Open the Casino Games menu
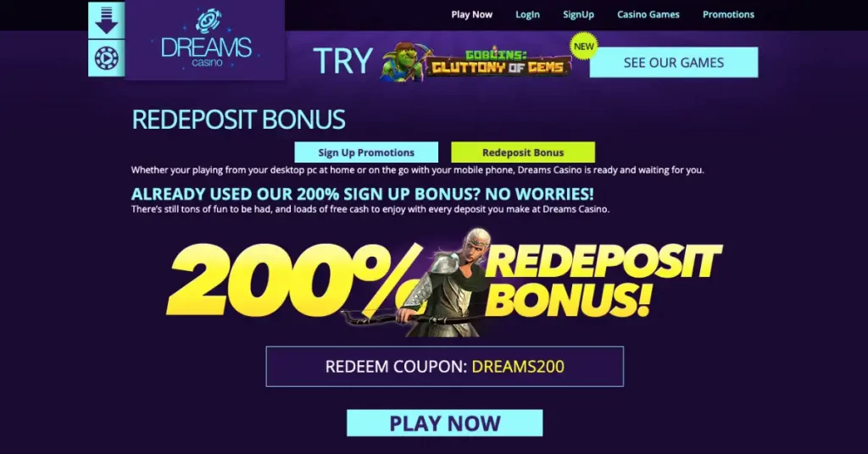This screenshot has width=868, height=454. point(648,14)
